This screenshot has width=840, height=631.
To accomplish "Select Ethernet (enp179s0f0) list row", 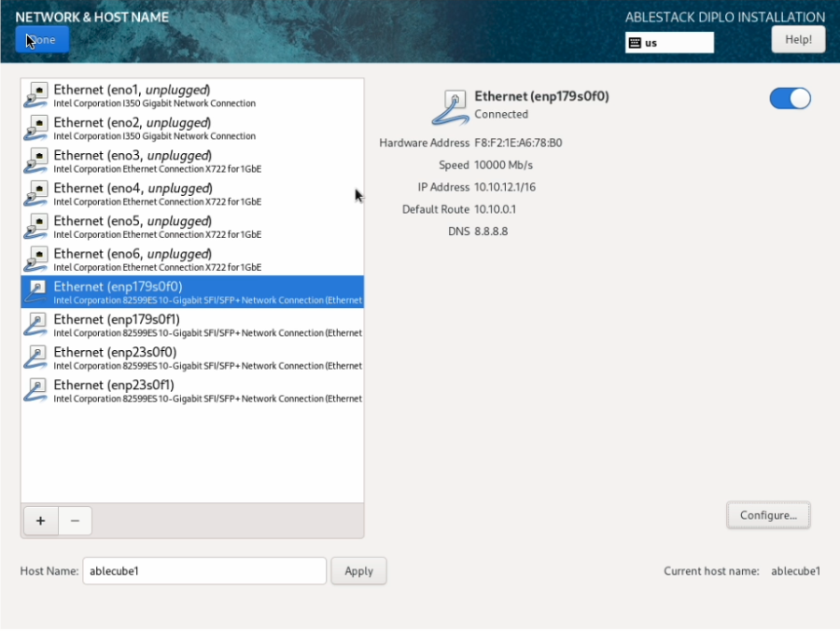I will 192,292.
